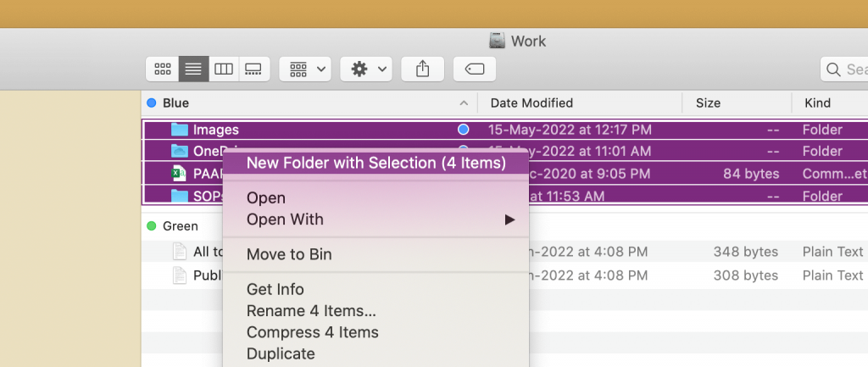
Task: Click the Edit Tags toolbar icon
Action: pyautogui.click(x=475, y=70)
